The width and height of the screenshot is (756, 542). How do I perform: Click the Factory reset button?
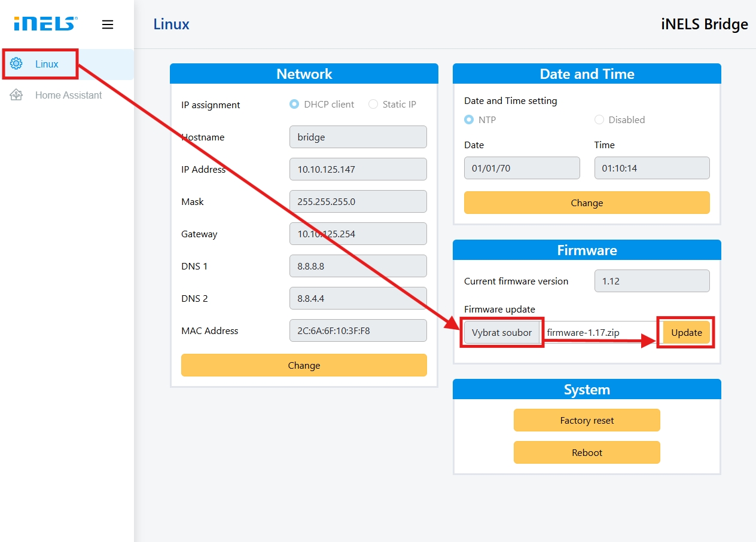click(x=587, y=420)
